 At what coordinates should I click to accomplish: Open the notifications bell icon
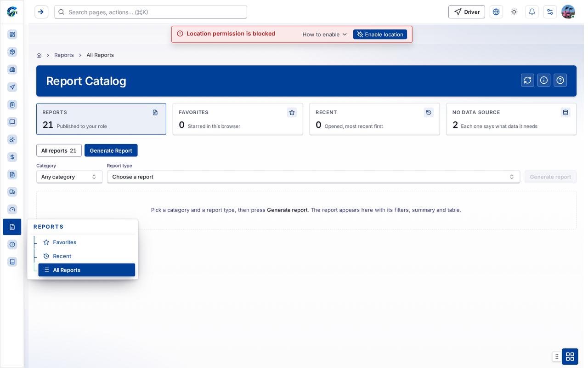(532, 12)
